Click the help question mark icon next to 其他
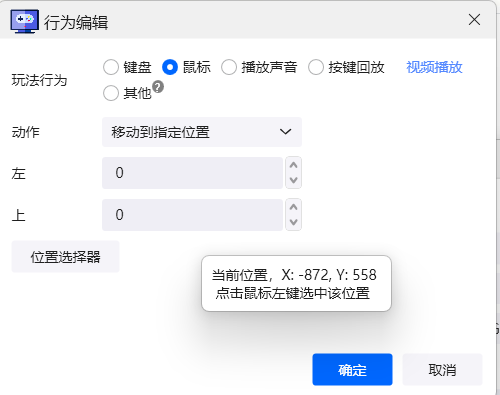The width and height of the screenshot is (500, 395). tap(158, 87)
